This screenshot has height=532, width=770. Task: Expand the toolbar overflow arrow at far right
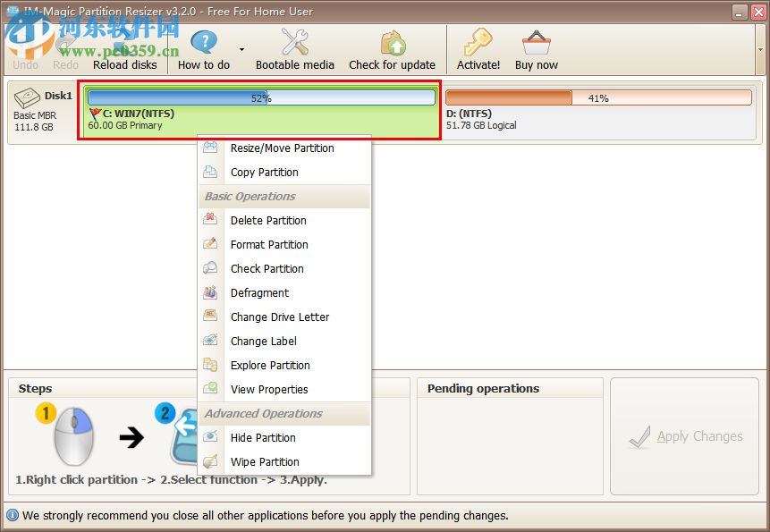pos(761,49)
